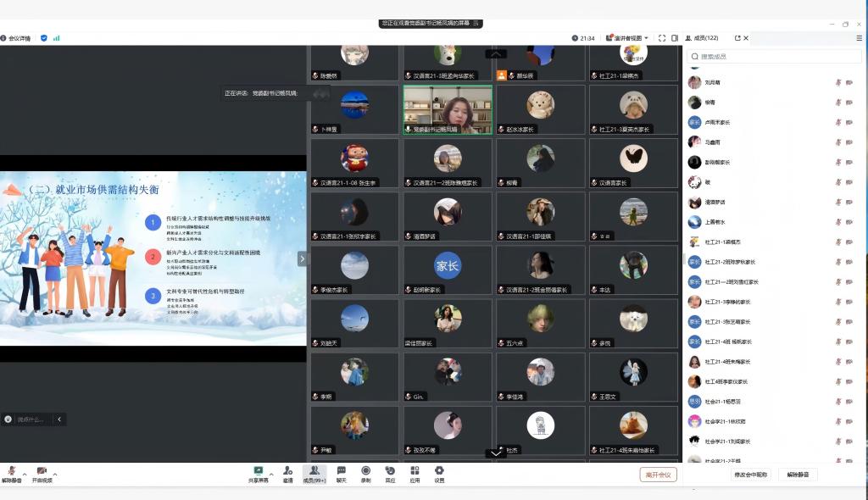Toggle the 成员(99+) members tab
868x500 pixels.
point(314,472)
